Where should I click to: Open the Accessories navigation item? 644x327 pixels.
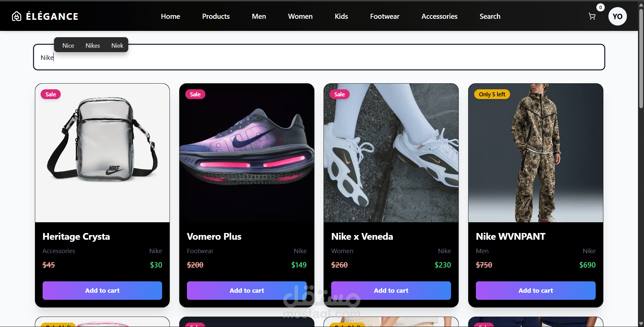coord(439,16)
